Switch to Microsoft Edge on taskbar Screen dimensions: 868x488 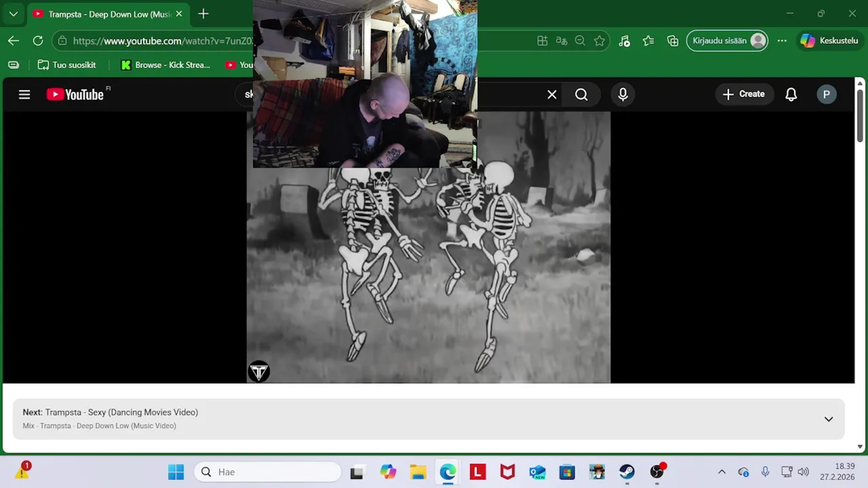(448, 472)
